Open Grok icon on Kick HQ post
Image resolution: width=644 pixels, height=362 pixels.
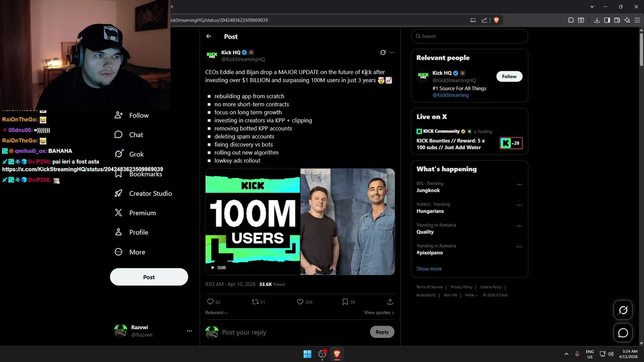point(383,52)
